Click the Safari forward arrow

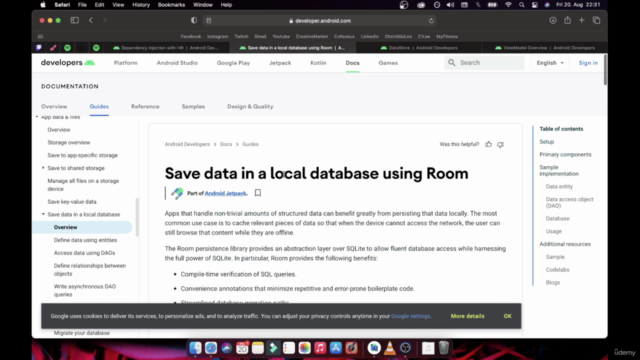105,20
